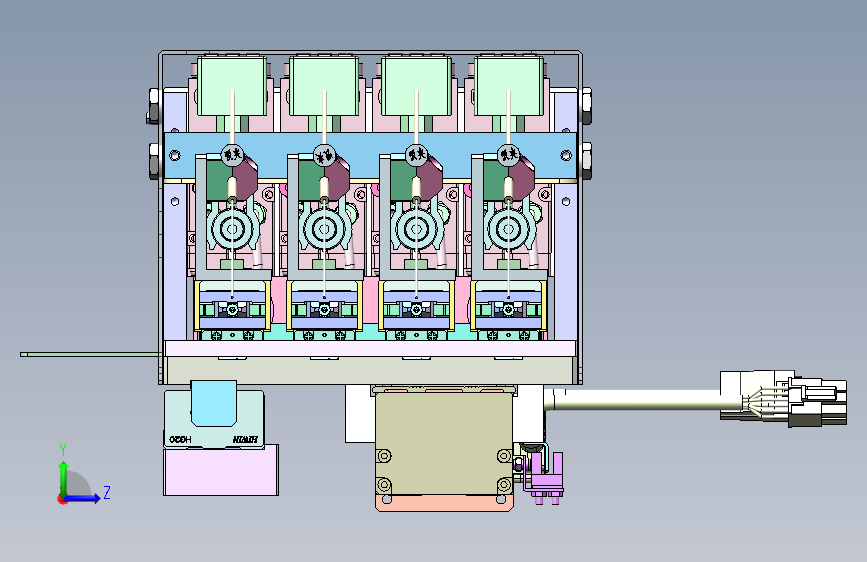Select the purple sensor bracket beside the motor
This screenshot has width=867, height=562.
click(545, 476)
